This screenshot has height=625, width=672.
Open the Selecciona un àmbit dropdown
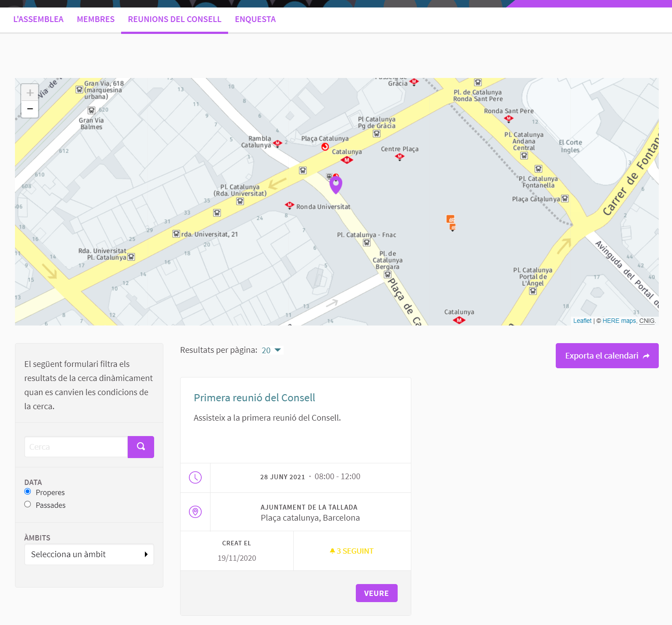coord(89,555)
